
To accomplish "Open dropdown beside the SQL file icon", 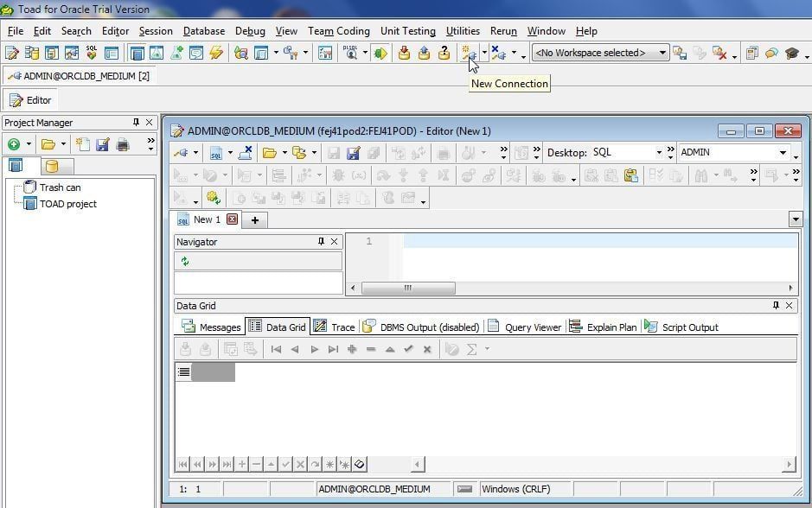I will pos(230,153).
